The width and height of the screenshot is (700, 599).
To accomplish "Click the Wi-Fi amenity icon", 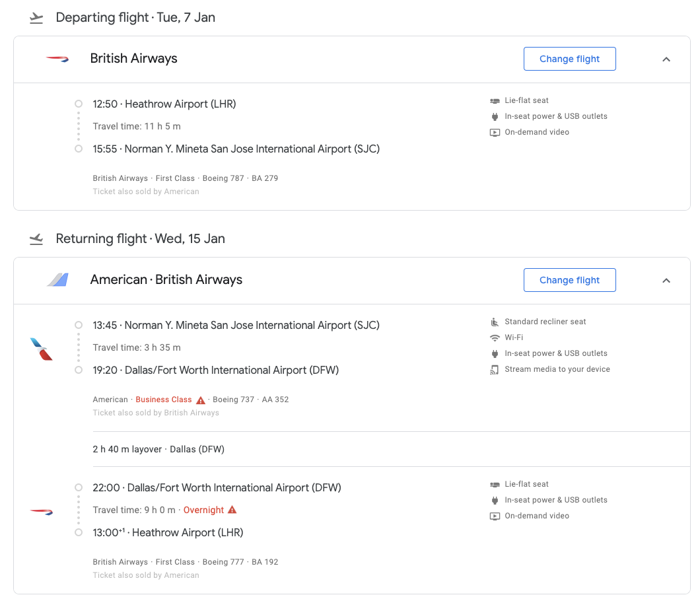I will click(x=495, y=338).
